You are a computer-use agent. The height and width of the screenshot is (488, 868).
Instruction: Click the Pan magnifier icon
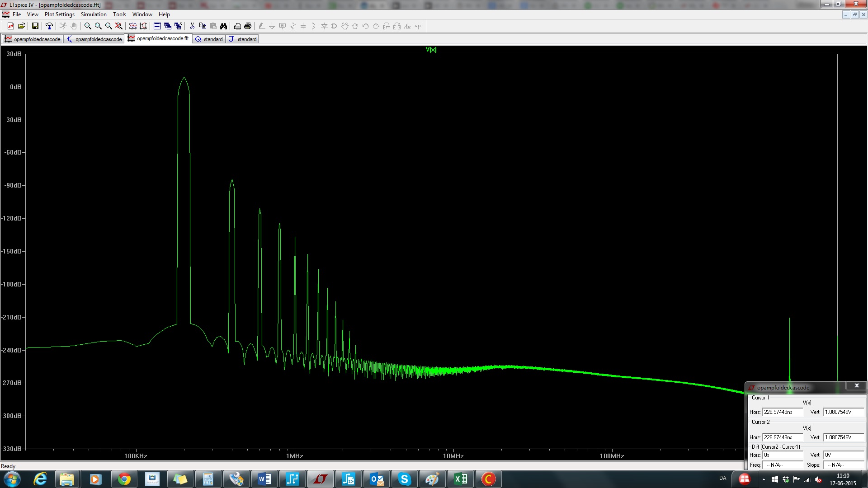coord(98,26)
